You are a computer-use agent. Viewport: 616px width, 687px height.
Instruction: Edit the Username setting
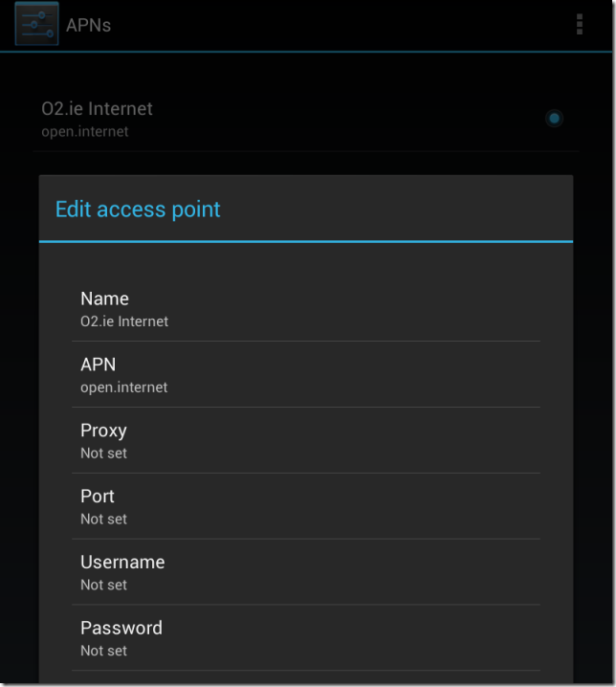click(122, 563)
